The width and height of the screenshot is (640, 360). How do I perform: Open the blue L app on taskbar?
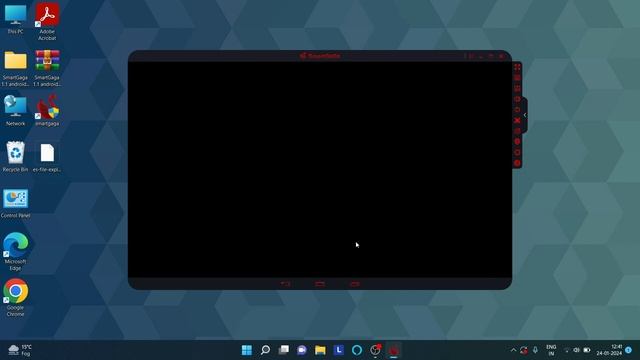(x=339, y=350)
